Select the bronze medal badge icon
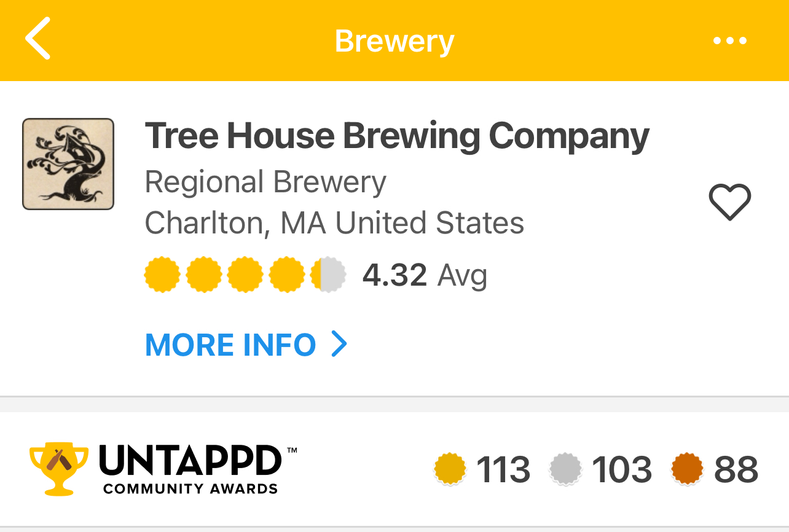The width and height of the screenshot is (789, 532). 688,469
